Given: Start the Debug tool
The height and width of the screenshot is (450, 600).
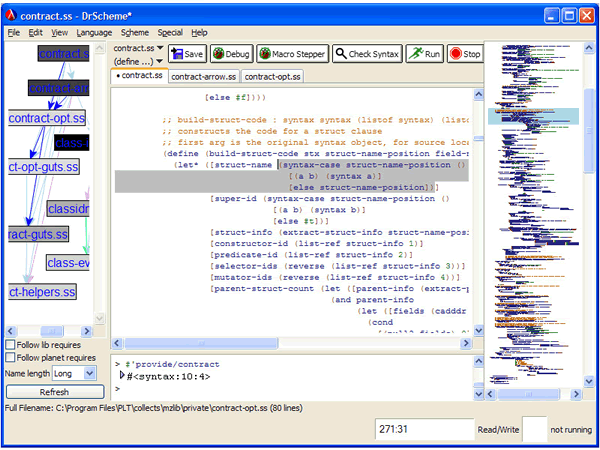Looking at the screenshot, I should point(231,54).
